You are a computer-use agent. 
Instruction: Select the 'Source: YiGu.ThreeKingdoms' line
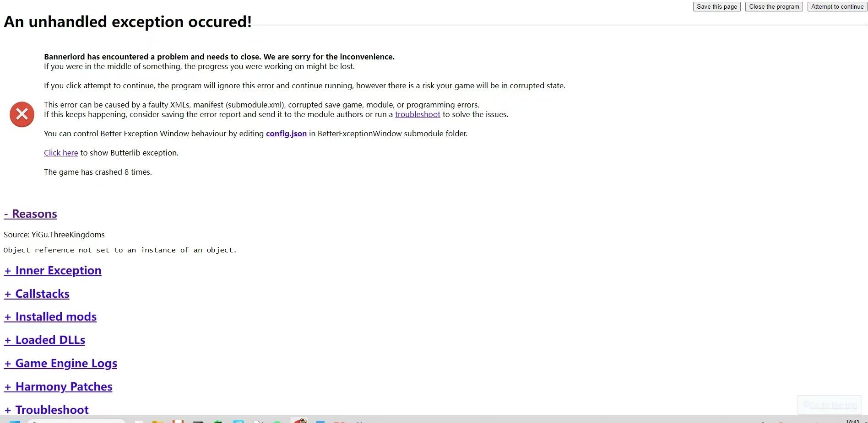point(54,235)
